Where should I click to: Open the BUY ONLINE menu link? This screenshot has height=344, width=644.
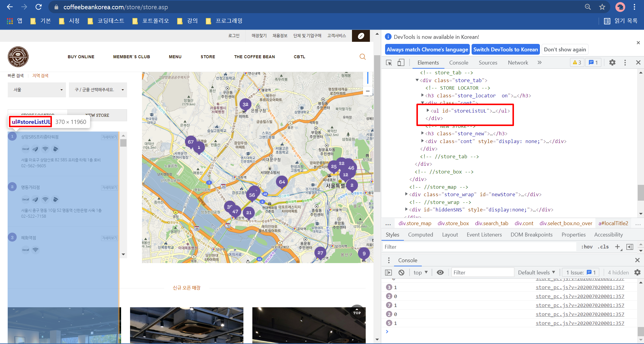[x=81, y=57]
